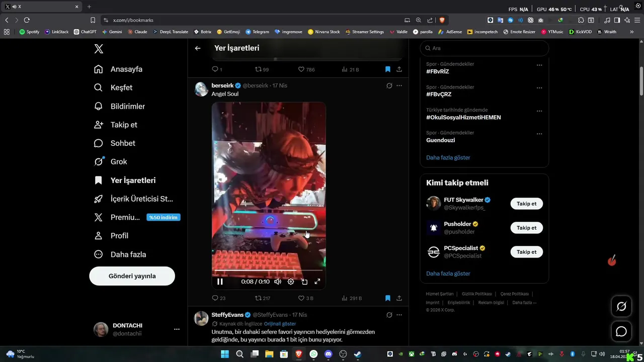Screen dimensions: 644x362
Task: Open options for #FBvÇRZ trend
Action: pos(539,88)
